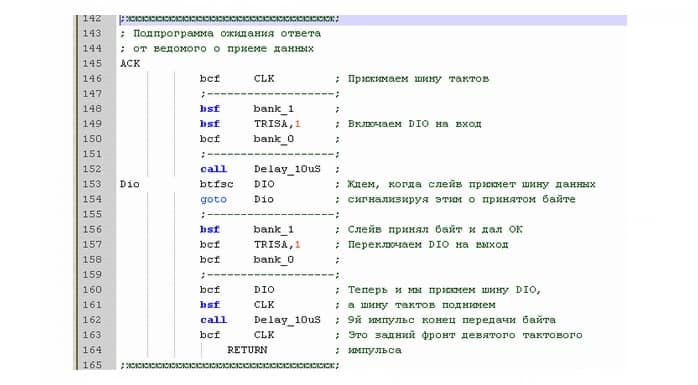Place cursor on 'bcf CLK' at line 146
Image resolution: width=698 pixels, height=385 pixels.
pyautogui.click(x=237, y=79)
